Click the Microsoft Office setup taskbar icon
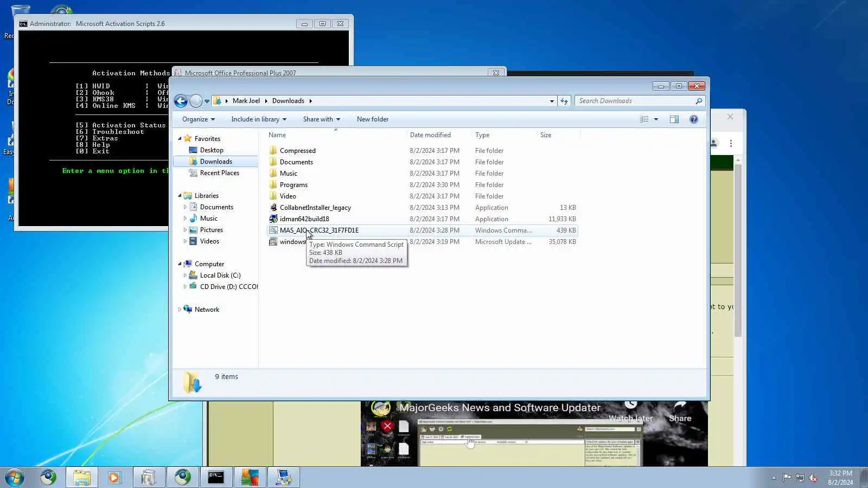Viewport: 868px width, 488px height. [x=149, y=478]
